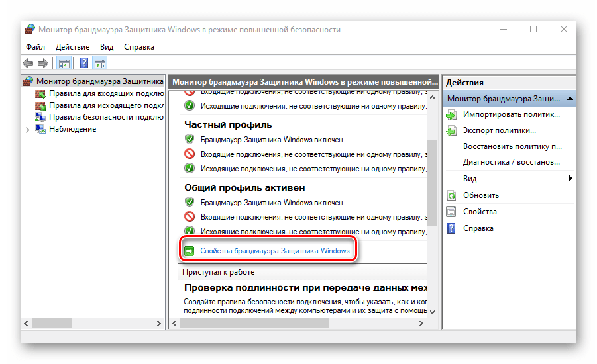Click Проверка подлинности при передаче данных heading

pyautogui.click(x=305, y=287)
